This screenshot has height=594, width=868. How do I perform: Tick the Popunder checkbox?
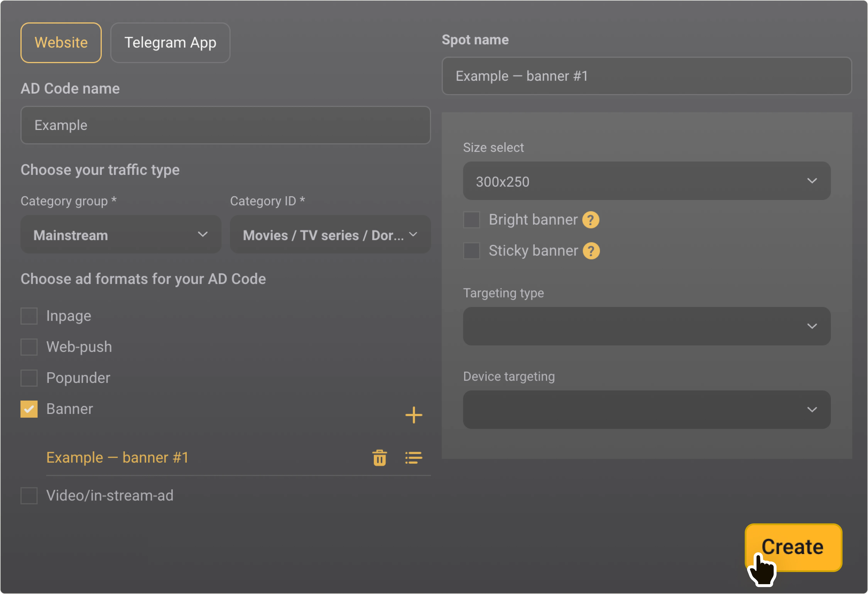tap(29, 378)
